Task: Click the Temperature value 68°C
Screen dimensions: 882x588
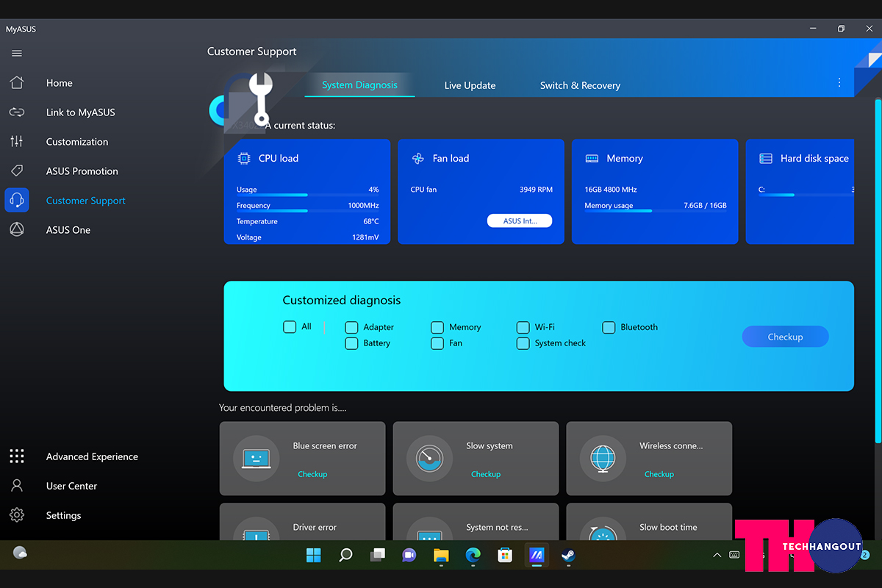Action: click(370, 221)
